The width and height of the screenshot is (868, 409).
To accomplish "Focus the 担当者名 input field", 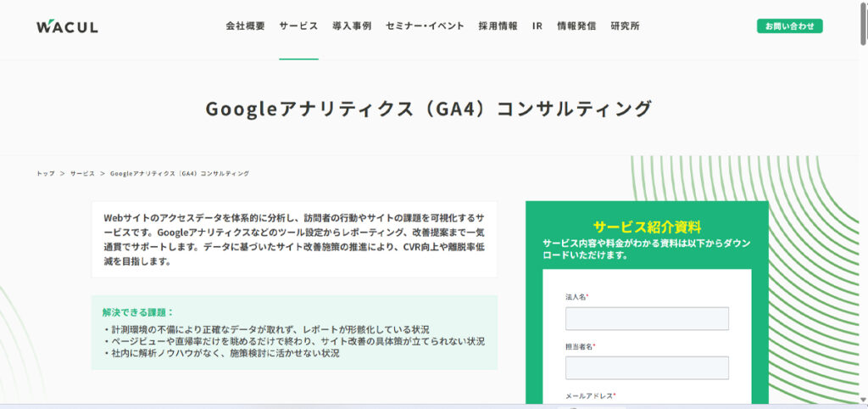I will (x=647, y=368).
